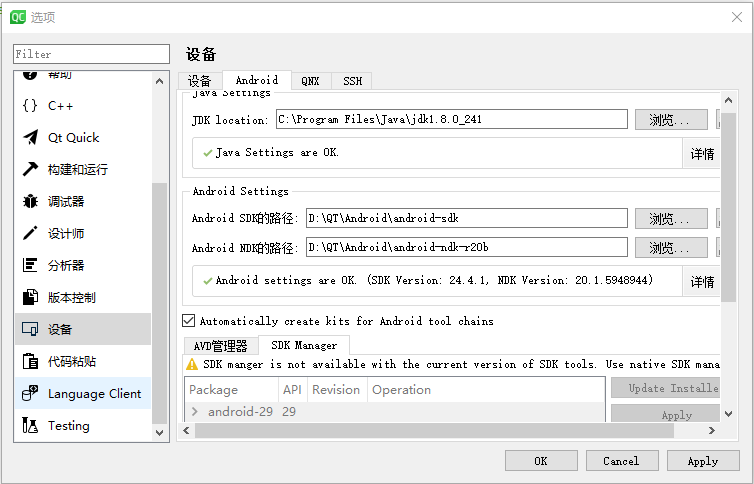This screenshot has width=754, height=484.
Task: Switch to the 设备 tab
Action: point(200,81)
